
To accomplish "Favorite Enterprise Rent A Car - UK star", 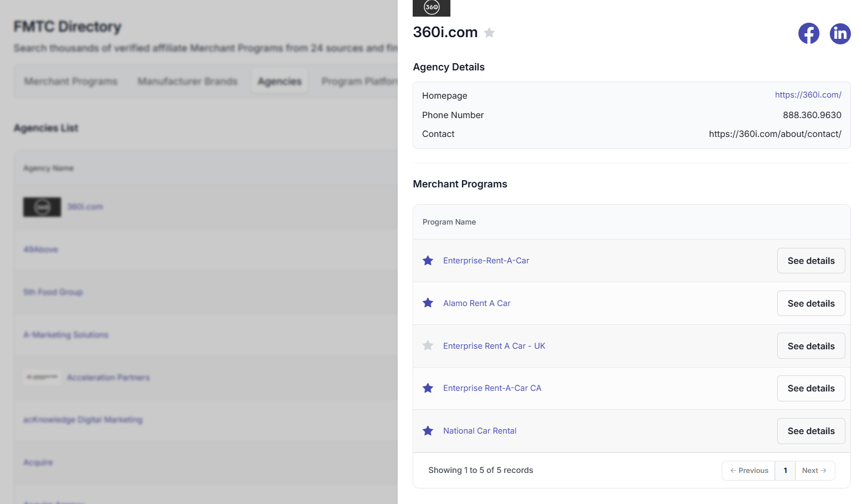I will click(428, 346).
